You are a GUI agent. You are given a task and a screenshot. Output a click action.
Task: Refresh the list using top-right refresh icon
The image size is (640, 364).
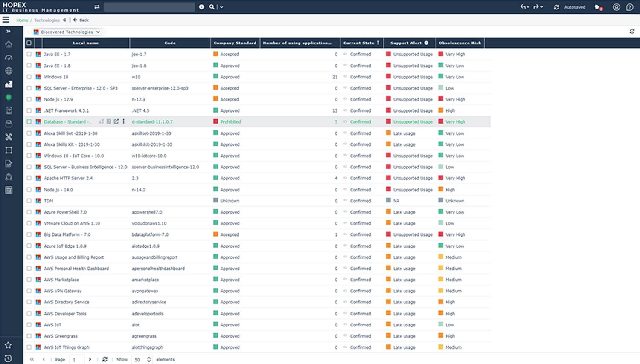click(x=632, y=31)
